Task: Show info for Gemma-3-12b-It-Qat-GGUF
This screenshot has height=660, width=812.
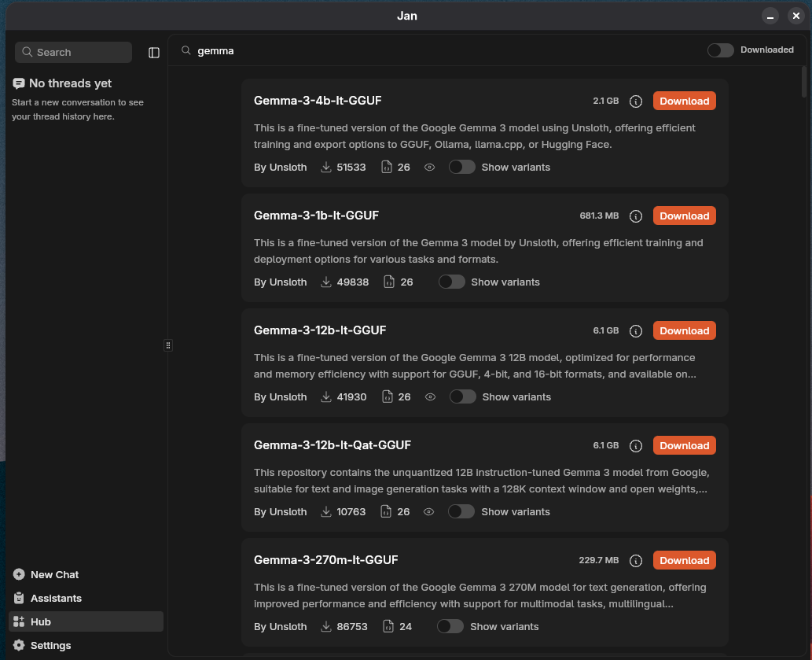Action: [x=637, y=446]
